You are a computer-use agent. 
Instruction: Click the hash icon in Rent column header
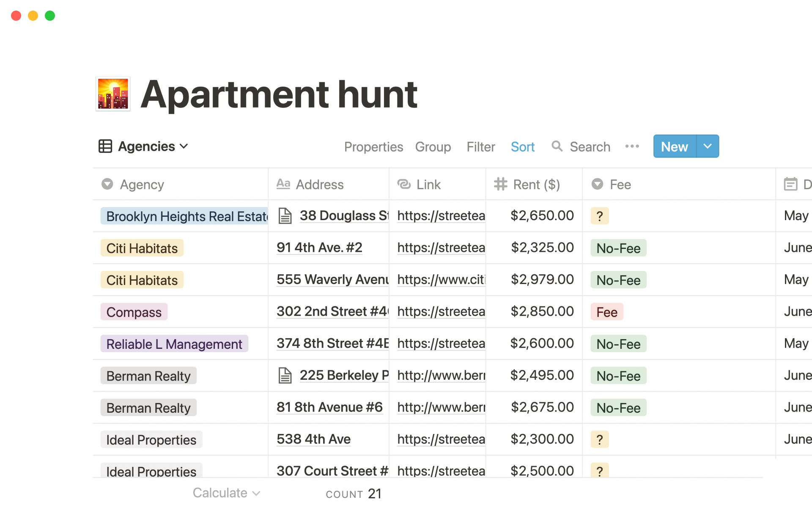[501, 184]
